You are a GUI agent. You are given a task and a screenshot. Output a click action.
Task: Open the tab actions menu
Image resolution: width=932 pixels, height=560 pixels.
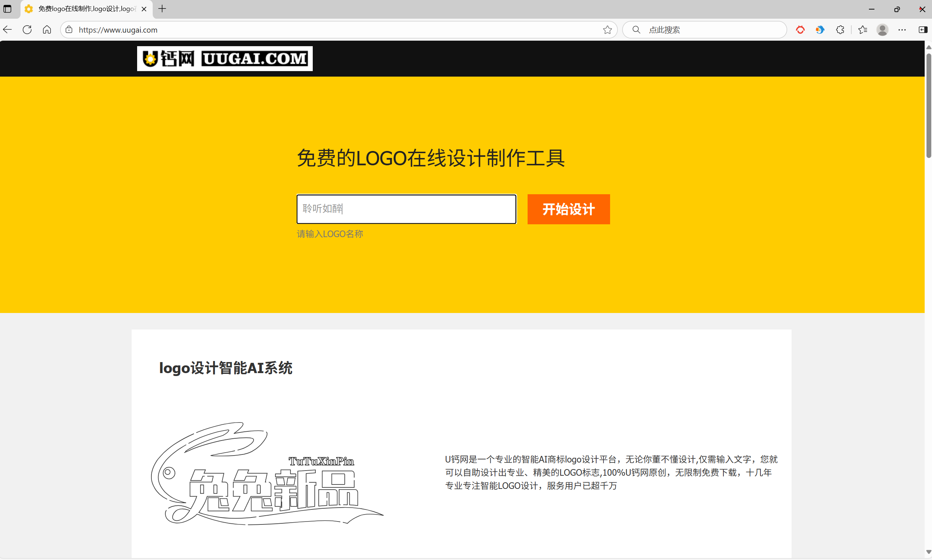(7, 9)
